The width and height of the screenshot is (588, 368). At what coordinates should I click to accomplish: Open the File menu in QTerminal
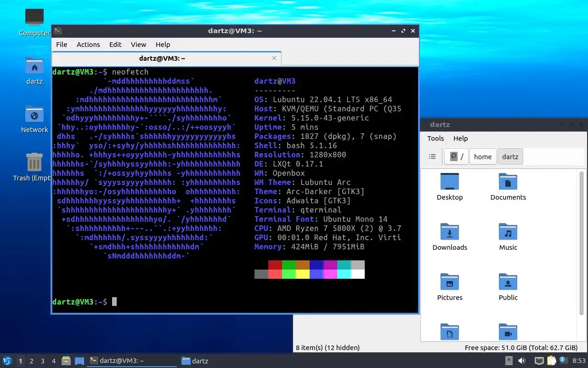62,45
